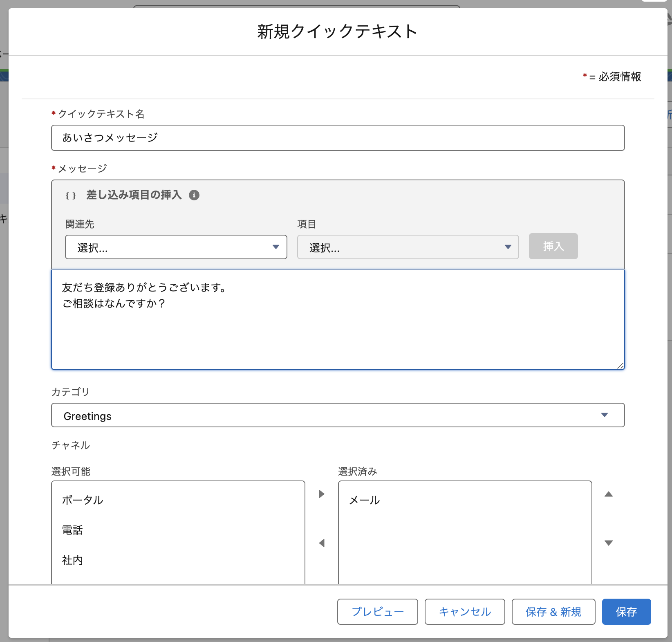Viewport: 672px width, 642px height.
Task: Click the キャンセル button
Action: click(x=465, y=612)
